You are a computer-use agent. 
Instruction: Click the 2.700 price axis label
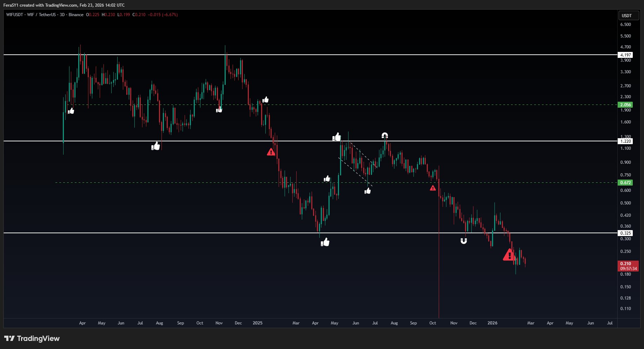click(x=625, y=86)
